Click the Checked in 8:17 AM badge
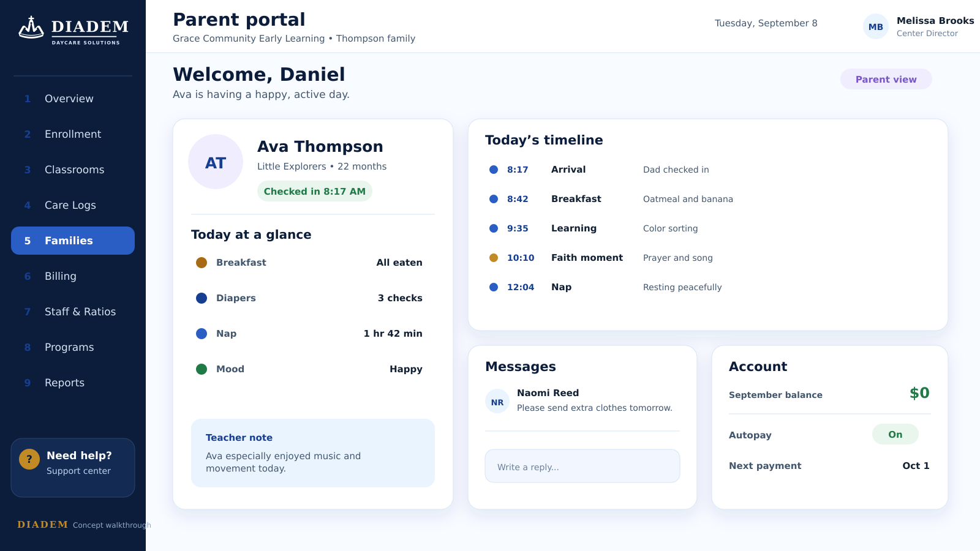Screen dimensions: 980x551 (x=314, y=191)
